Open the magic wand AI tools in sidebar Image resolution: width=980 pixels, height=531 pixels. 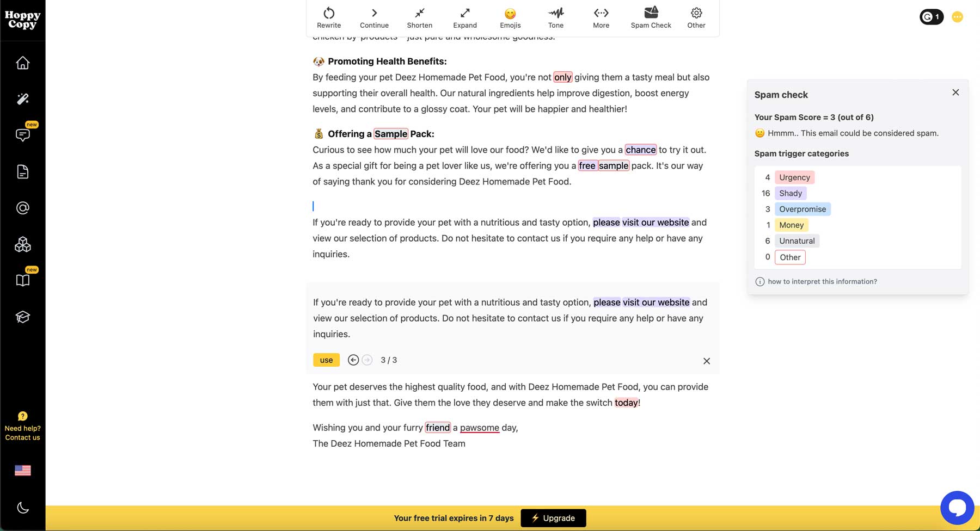[x=22, y=98]
